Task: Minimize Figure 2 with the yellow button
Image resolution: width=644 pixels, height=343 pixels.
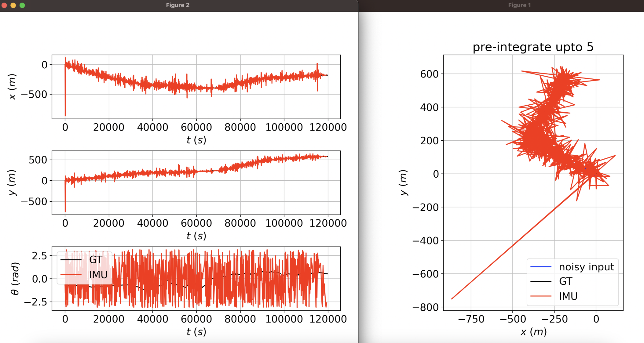Action: pyautogui.click(x=13, y=5)
